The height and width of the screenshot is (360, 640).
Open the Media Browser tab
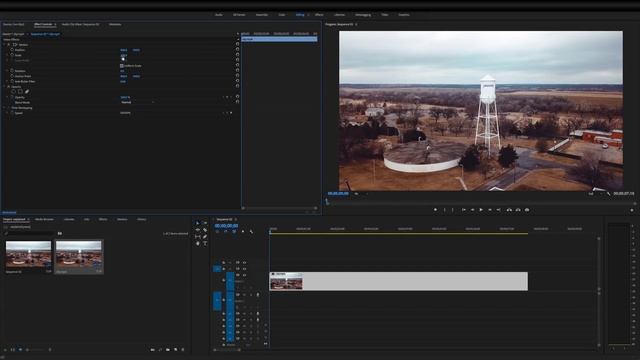pyautogui.click(x=44, y=220)
